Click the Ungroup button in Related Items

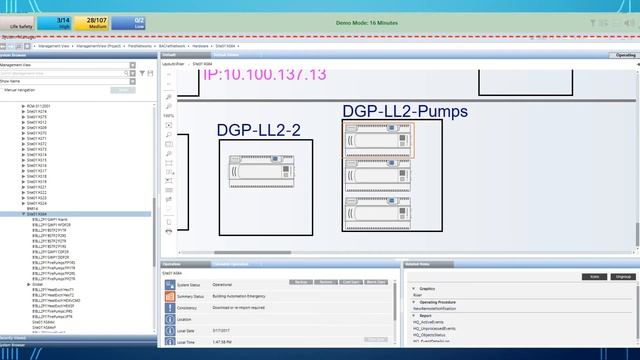(623, 277)
